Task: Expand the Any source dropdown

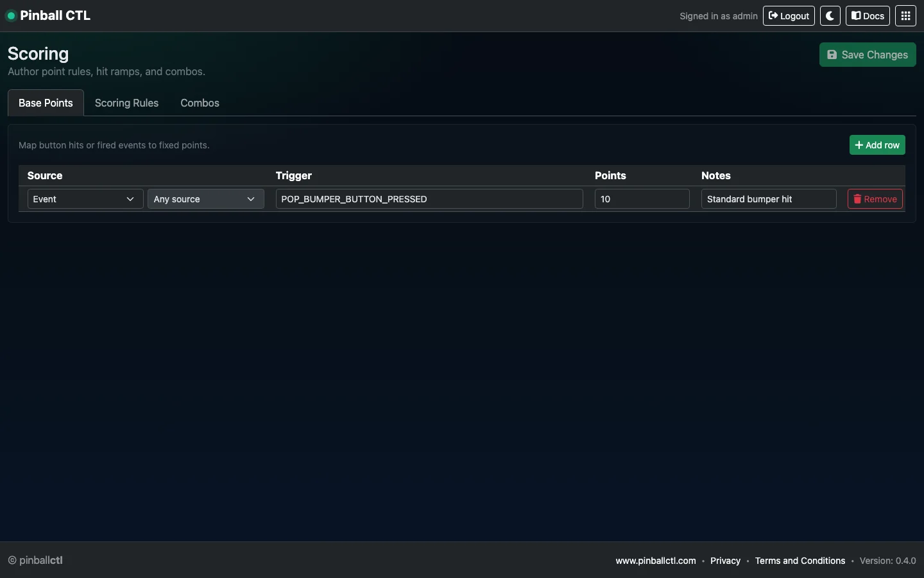Action: tap(205, 199)
